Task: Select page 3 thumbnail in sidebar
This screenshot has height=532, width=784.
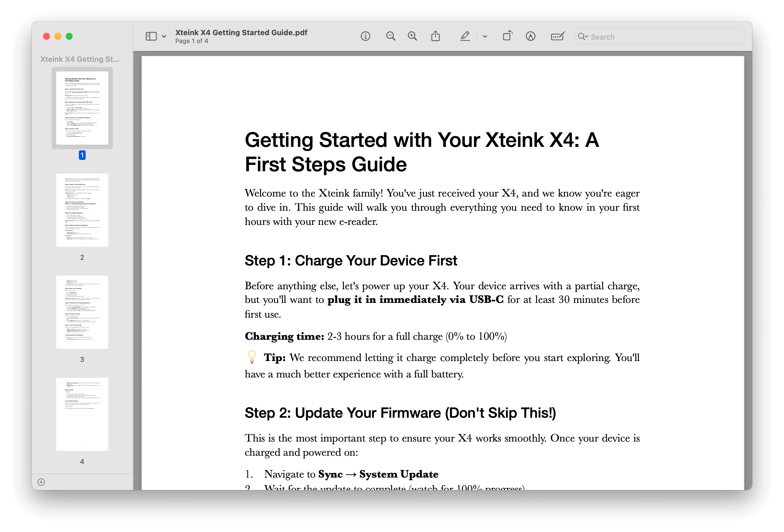Action: click(82, 312)
